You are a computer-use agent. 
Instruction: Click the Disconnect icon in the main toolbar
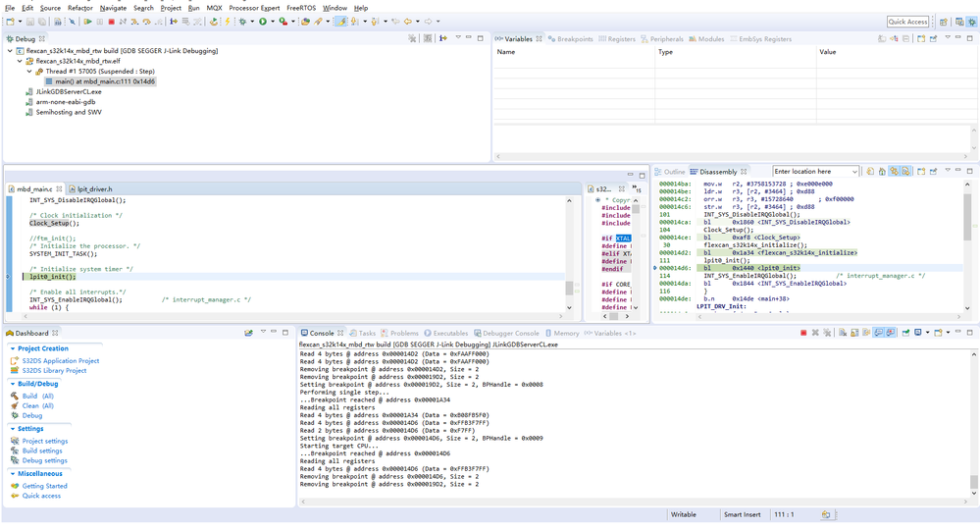(123, 22)
